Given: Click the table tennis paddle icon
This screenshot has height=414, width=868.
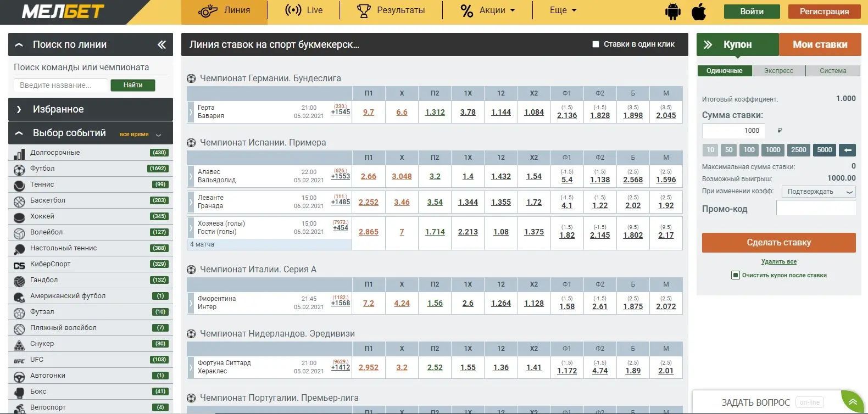Looking at the screenshot, I should (x=19, y=249).
